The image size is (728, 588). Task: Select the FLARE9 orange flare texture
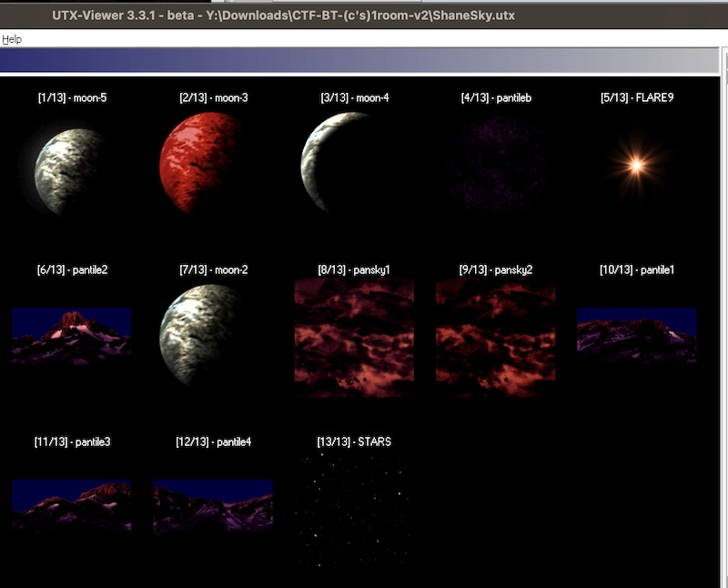pyautogui.click(x=636, y=166)
